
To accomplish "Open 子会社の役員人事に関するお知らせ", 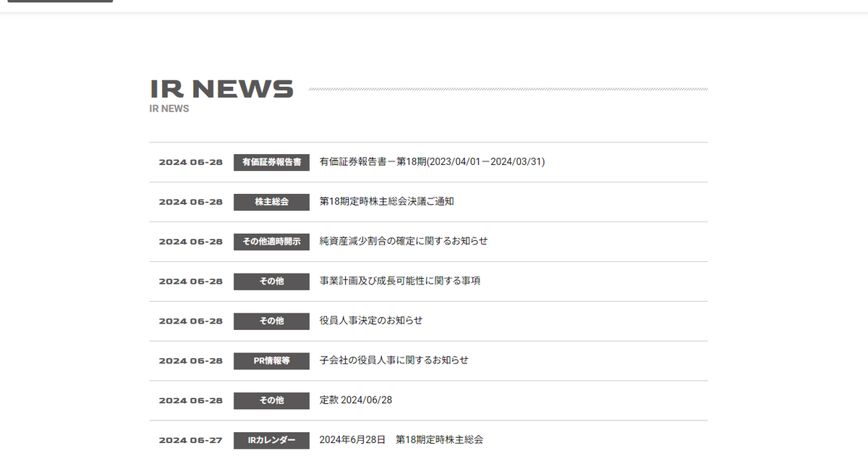I will pyautogui.click(x=393, y=360).
